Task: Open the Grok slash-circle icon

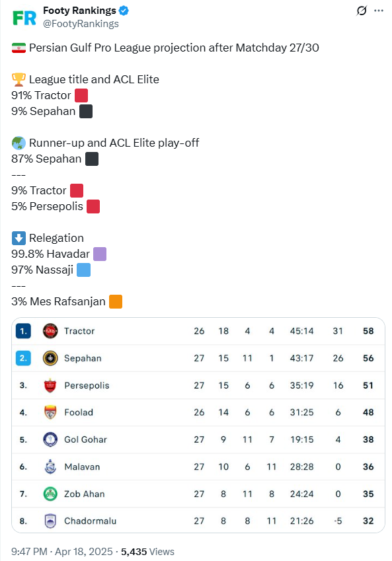Action: coord(362,11)
